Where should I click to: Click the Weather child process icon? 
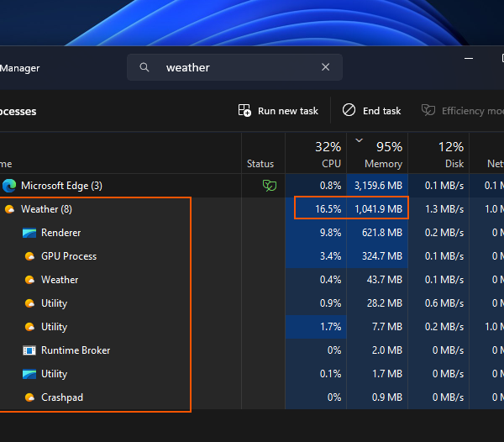[x=29, y=280]
